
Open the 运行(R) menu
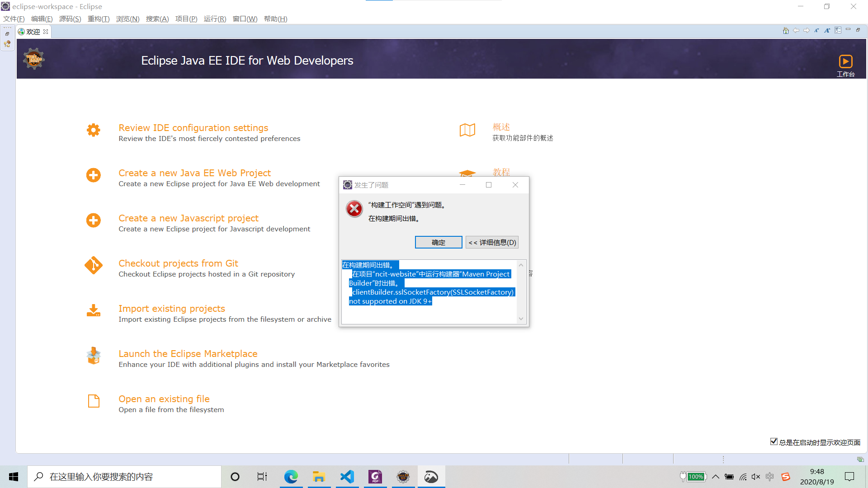pos(215,19)
